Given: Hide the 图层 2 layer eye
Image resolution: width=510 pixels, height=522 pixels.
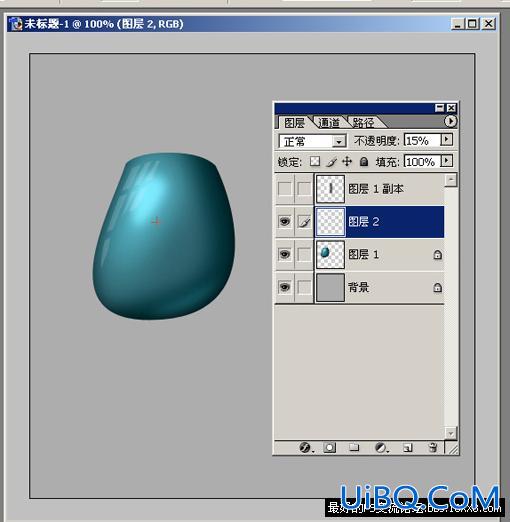Looking at the screenshot, I should coord(284,221).
